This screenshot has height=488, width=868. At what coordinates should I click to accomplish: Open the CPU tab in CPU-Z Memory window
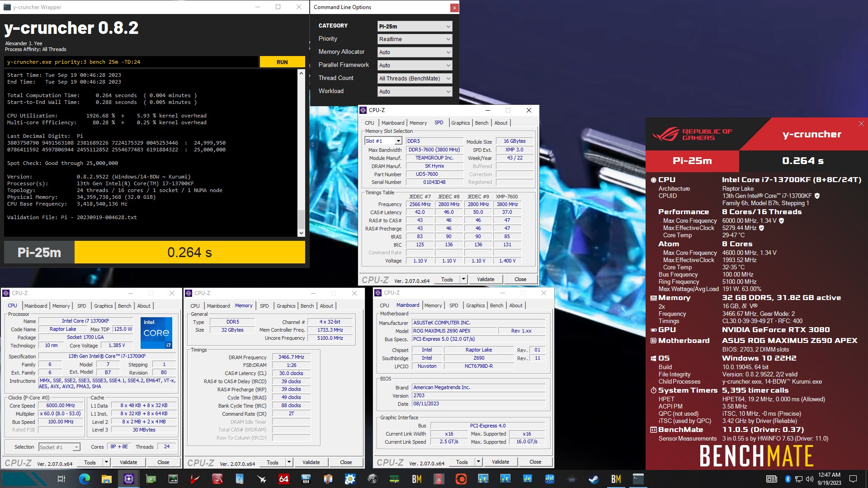pyautogui.click(x=195, y=306)
